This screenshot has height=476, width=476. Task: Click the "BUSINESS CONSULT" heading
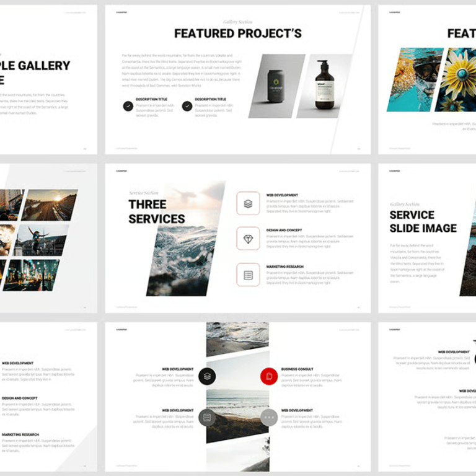click(297, 369)
